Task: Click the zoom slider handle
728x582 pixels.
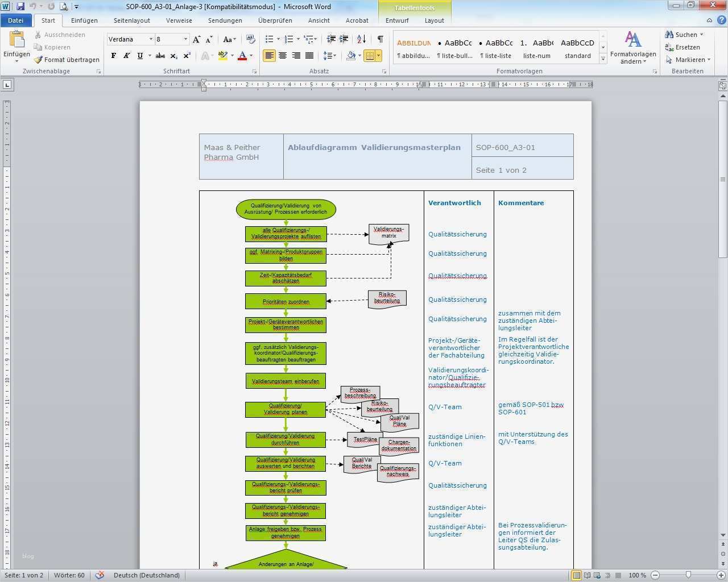Action: [x=688, y=575]
